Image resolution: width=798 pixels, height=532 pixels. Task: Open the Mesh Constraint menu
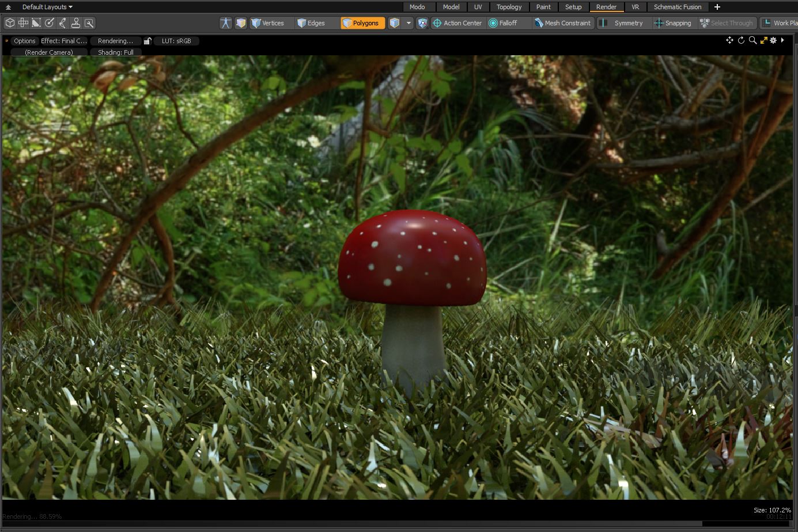click(562, 23)
